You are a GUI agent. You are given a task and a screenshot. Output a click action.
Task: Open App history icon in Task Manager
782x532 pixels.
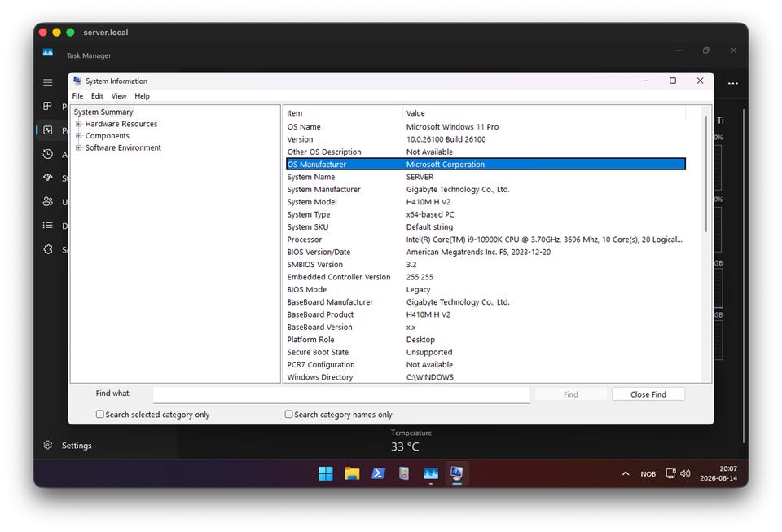[x=48, y=154]
